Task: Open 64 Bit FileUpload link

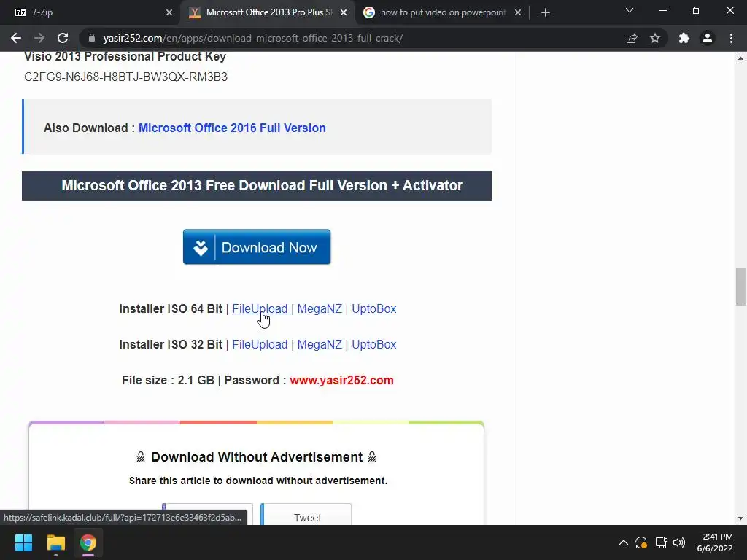Action: (x=260, y=308)
